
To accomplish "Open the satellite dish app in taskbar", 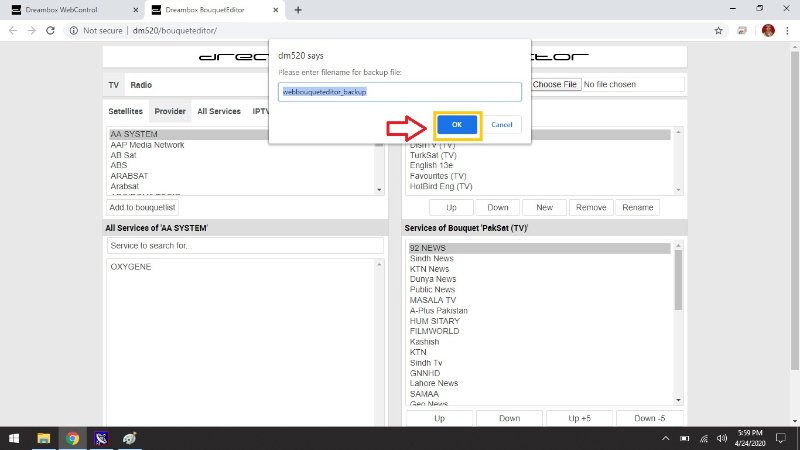I will coord(101,438).
